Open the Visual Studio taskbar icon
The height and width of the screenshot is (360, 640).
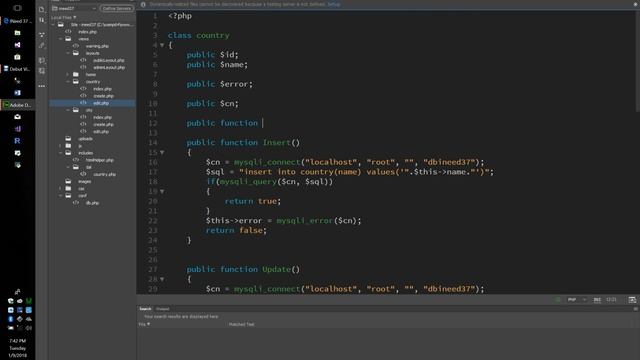17,45
